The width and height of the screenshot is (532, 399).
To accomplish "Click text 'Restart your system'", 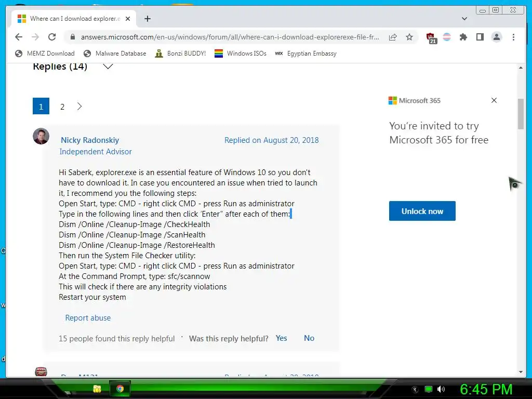I will [x=92, y=297].
